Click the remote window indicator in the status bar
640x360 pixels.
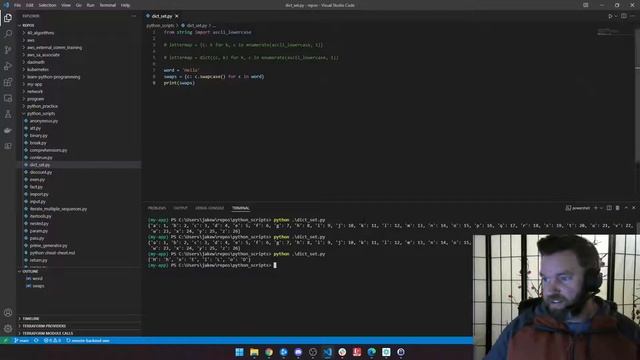5,340
